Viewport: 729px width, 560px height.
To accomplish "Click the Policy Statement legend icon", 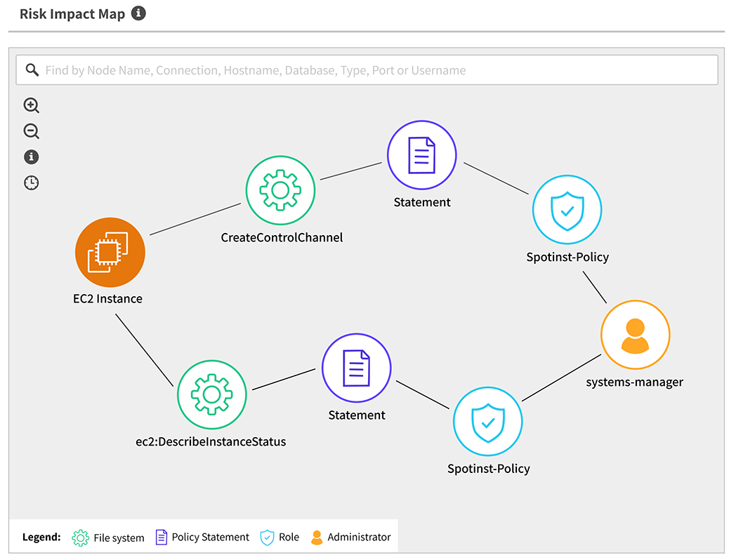I will 160,537.
